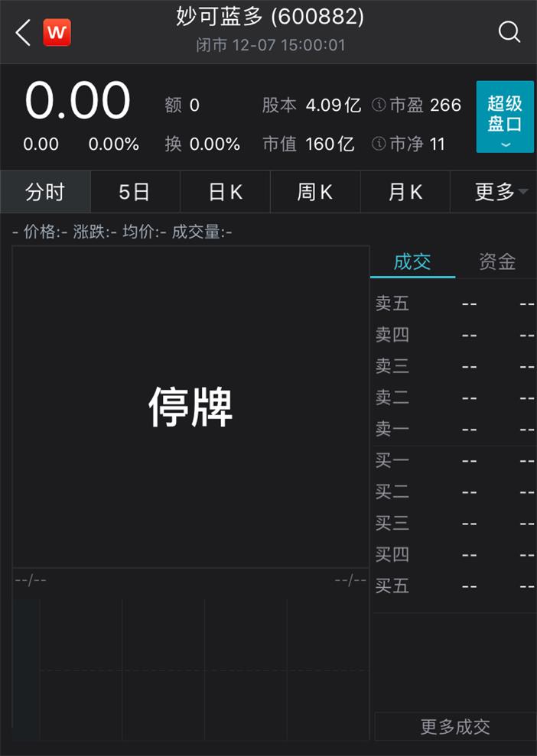Open info icon beside 市净
Viewport: 537px width, 756px height.
tap(379, 143)
